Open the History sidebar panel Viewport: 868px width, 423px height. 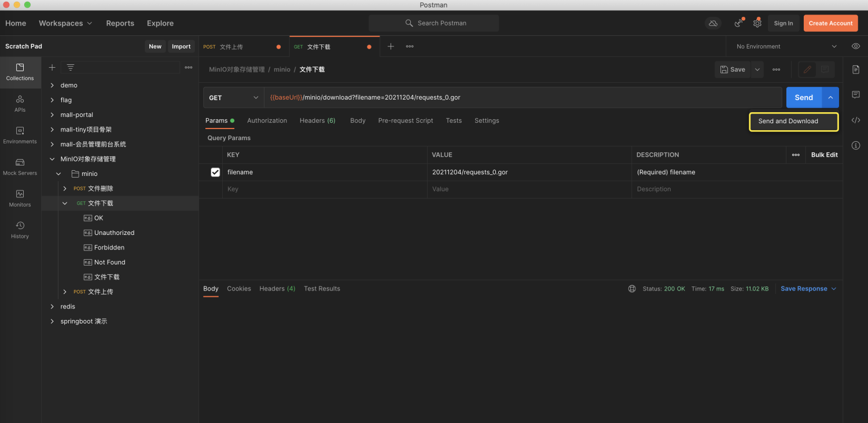coord(20,230)
